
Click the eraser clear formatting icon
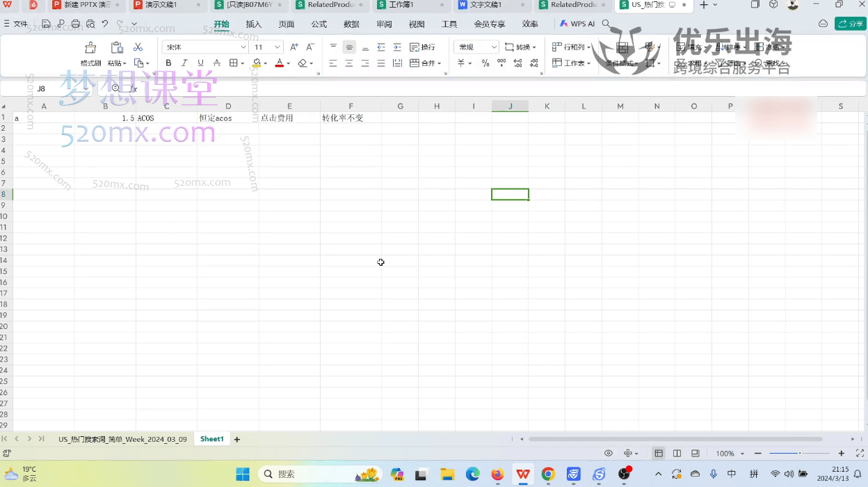pos(302,63)
